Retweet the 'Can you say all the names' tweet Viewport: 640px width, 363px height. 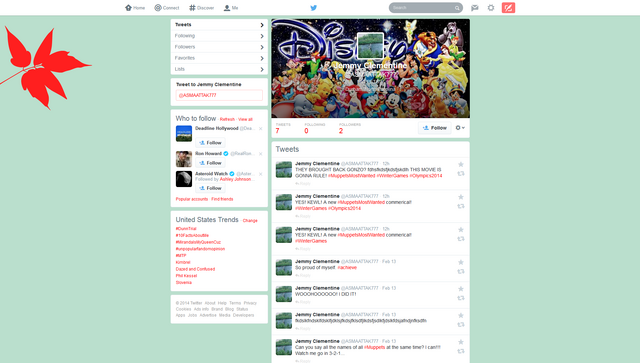tap(461, 351)
